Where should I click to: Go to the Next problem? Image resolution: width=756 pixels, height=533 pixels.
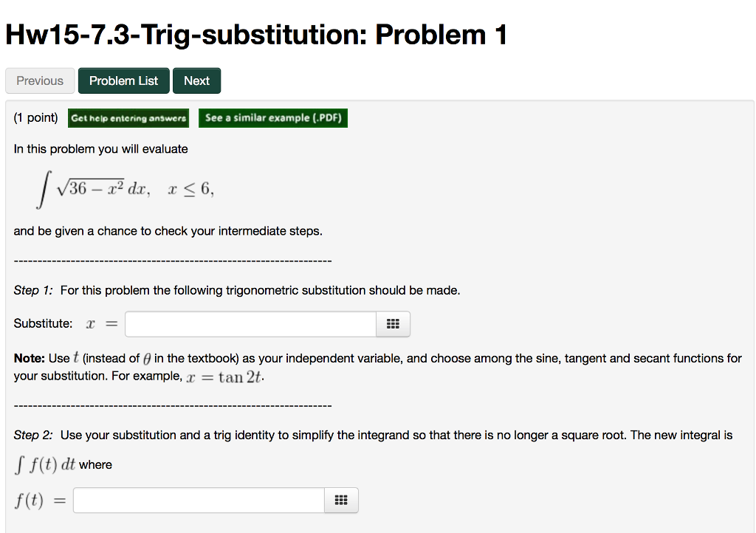click(196, 80)
